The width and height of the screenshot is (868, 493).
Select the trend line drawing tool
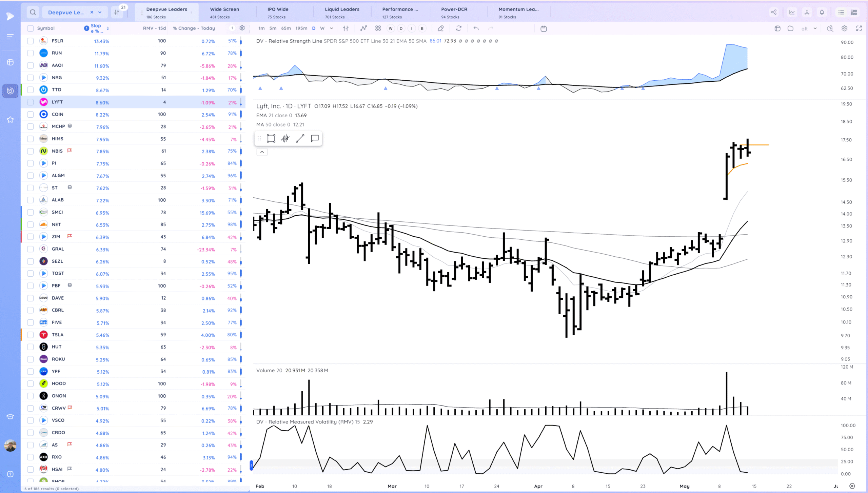click(x=300, y=138)
